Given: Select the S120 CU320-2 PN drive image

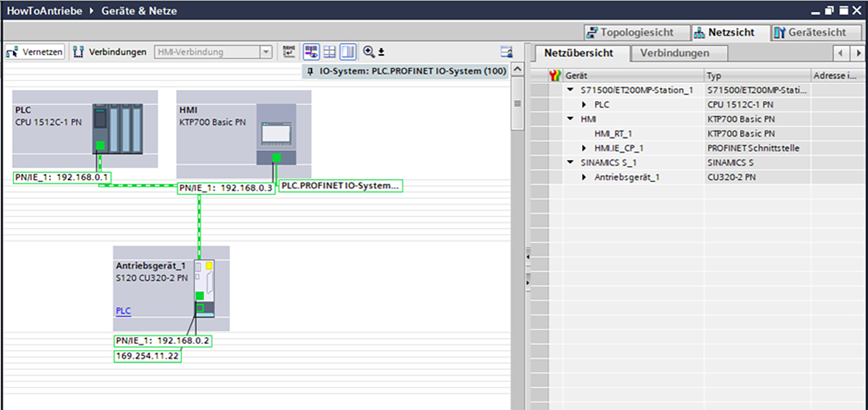Looking at the screenshot, I should [x=204, y=289].
